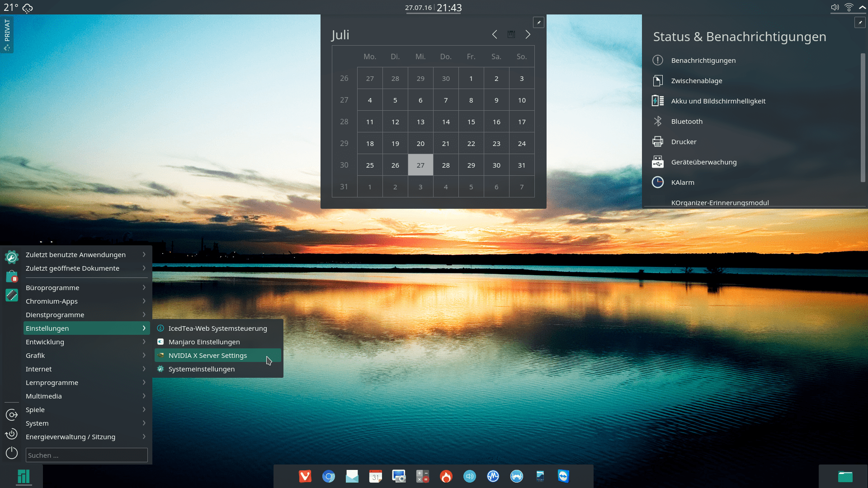Open the volume icon in system tray

click(835, 7)
